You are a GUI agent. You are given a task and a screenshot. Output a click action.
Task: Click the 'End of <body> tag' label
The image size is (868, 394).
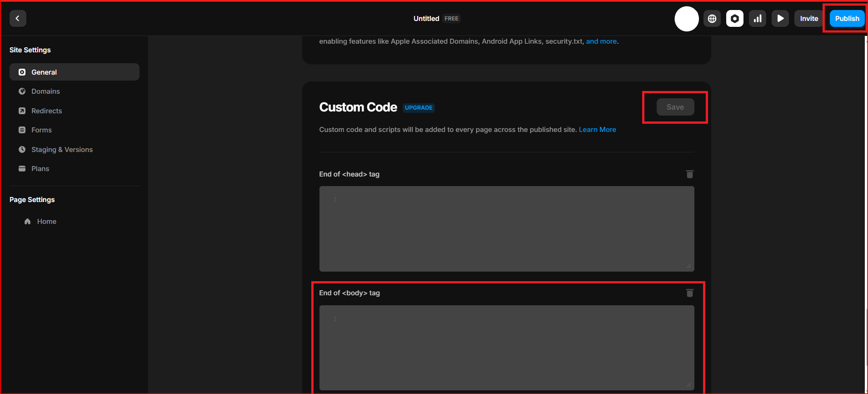click(x=349, y=293)
